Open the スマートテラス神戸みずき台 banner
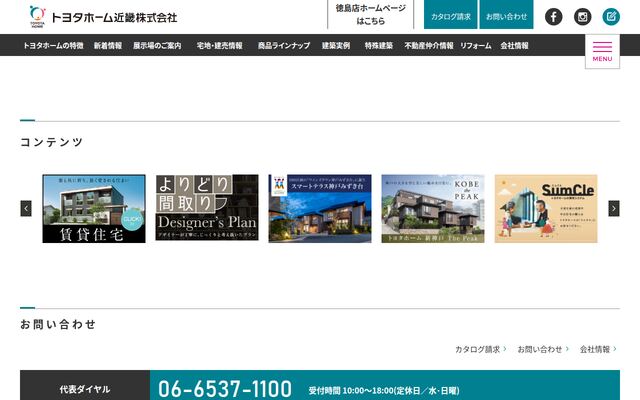640x400 pixels. [320, 209]
